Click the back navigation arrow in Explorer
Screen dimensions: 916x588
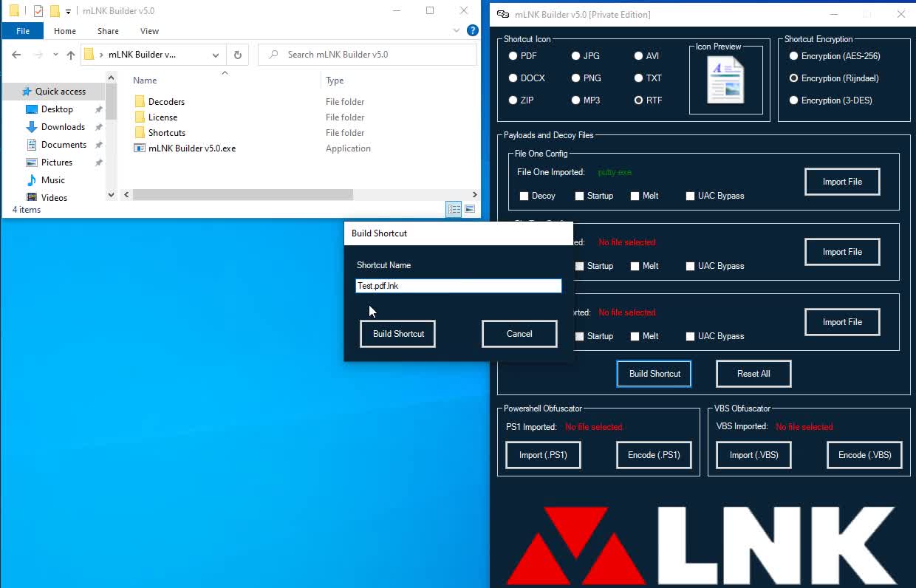click(x=16, y=54)
